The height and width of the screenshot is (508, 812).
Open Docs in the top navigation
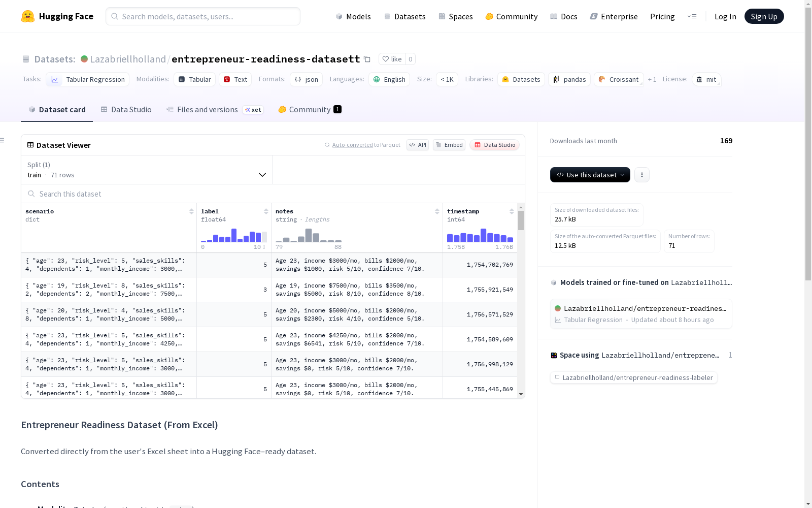point(564,16)
